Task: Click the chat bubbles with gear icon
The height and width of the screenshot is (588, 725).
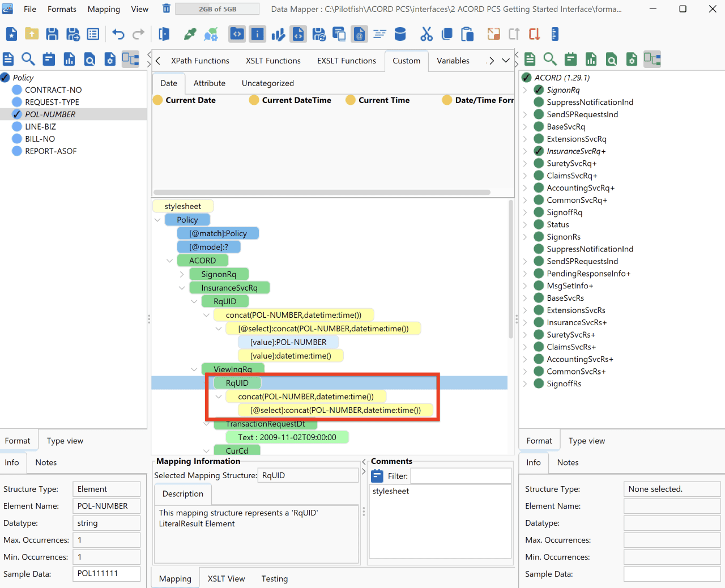Action: [x=211, y=34]
